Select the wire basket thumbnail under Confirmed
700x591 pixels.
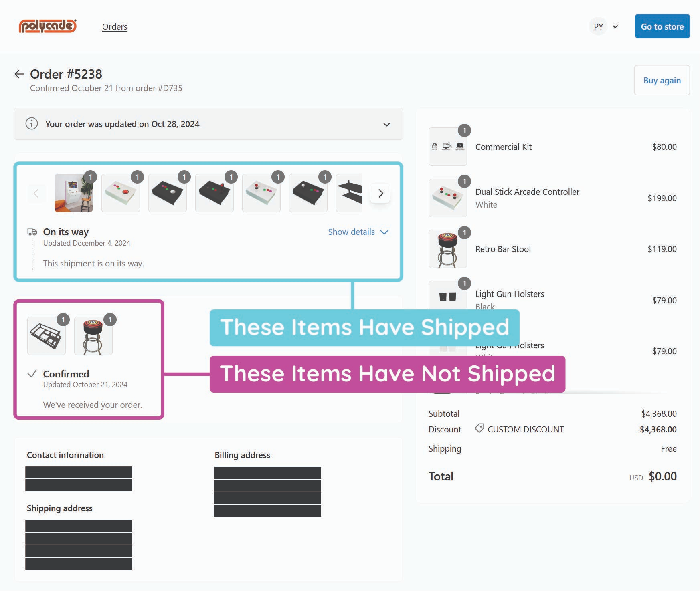[x=47, y=336]
